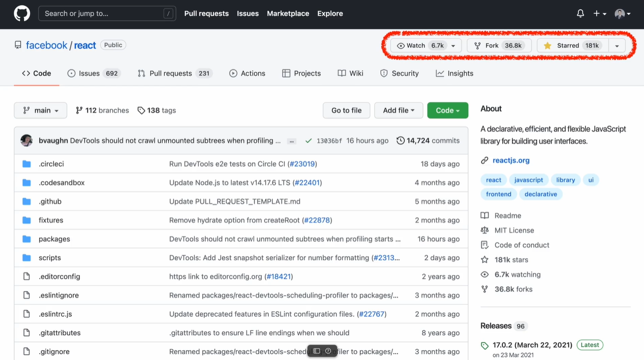This screenshot has width=644, height=360.
Task: Select the javascript topic tag
Action: pyautogui.click(x=529, y=180)
